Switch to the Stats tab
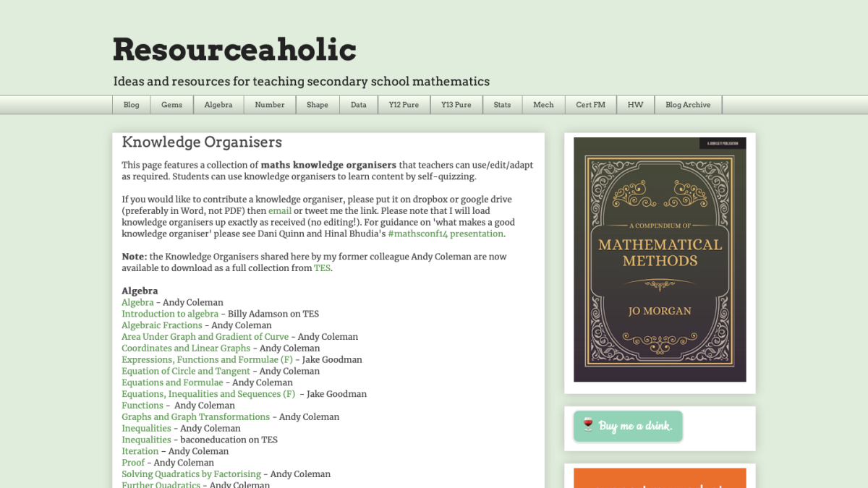 click(x=502, y=104)
